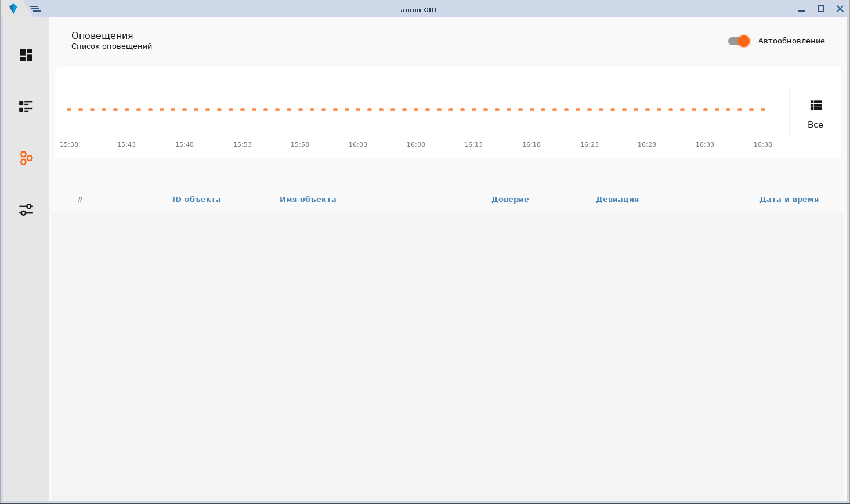Screen dimensions: 850x504
Task: Open the settings sliders sidebar icon
Action: (x=26, y=209)
